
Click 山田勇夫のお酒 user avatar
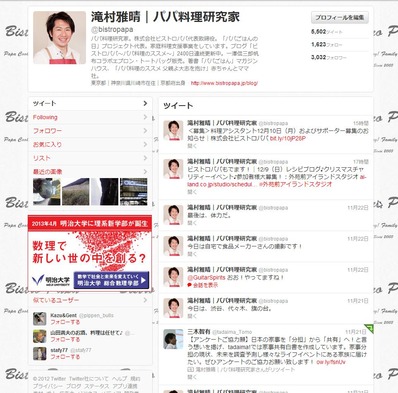coord(40,336)
